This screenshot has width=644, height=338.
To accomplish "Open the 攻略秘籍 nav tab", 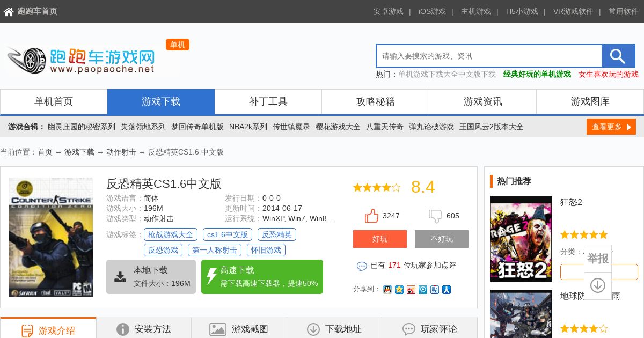I will (376, 101).
